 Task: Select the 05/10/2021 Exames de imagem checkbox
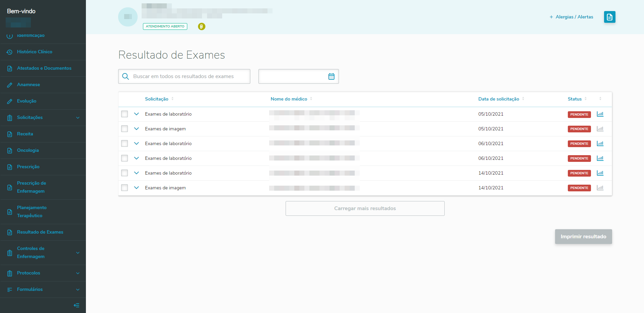pyautogui.click(x=125, y=129)
